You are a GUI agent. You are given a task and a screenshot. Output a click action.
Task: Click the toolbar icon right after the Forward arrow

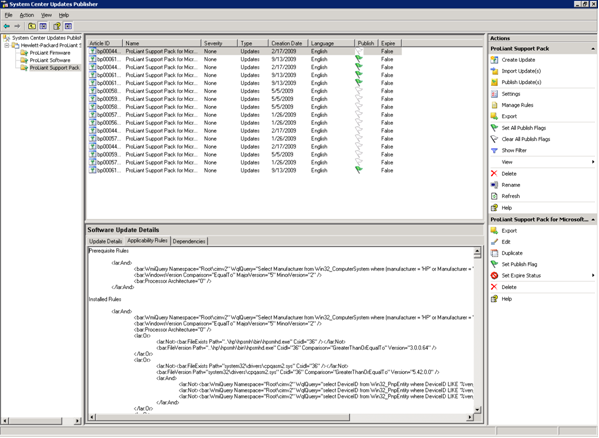pos(32,26)
